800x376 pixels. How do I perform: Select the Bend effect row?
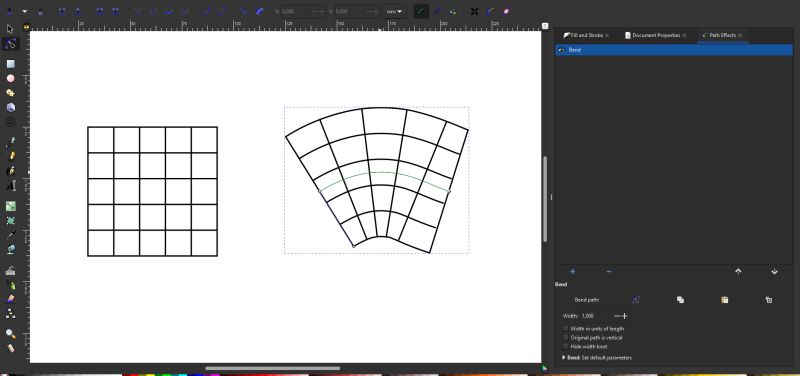pos(674,50)
